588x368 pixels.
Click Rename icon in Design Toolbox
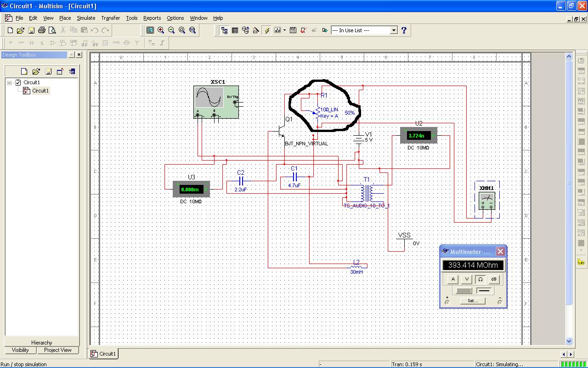(72, 71)
